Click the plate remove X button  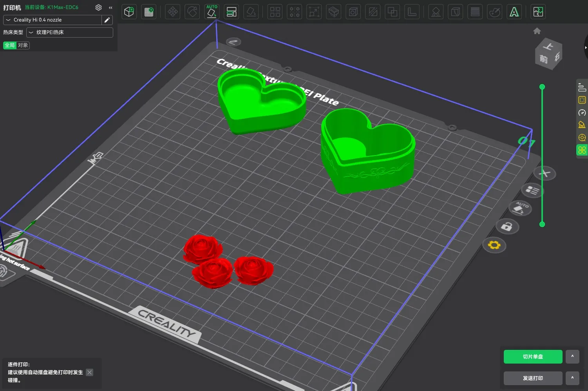(545, 173)
